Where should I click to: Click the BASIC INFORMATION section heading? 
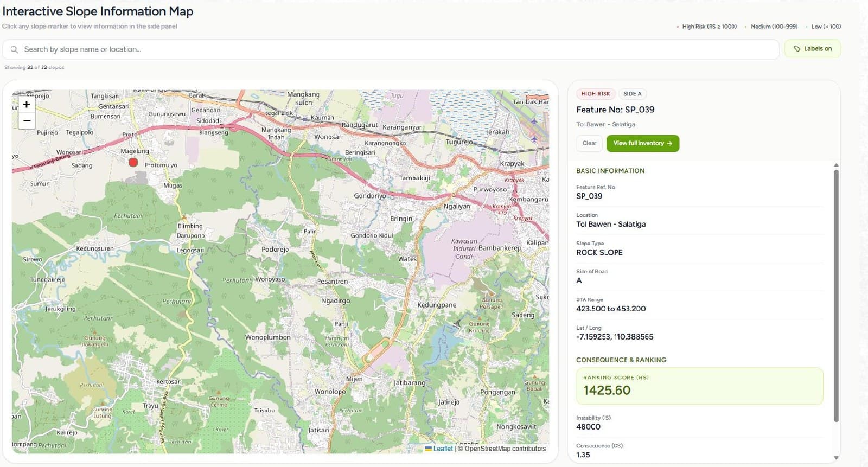610,171
